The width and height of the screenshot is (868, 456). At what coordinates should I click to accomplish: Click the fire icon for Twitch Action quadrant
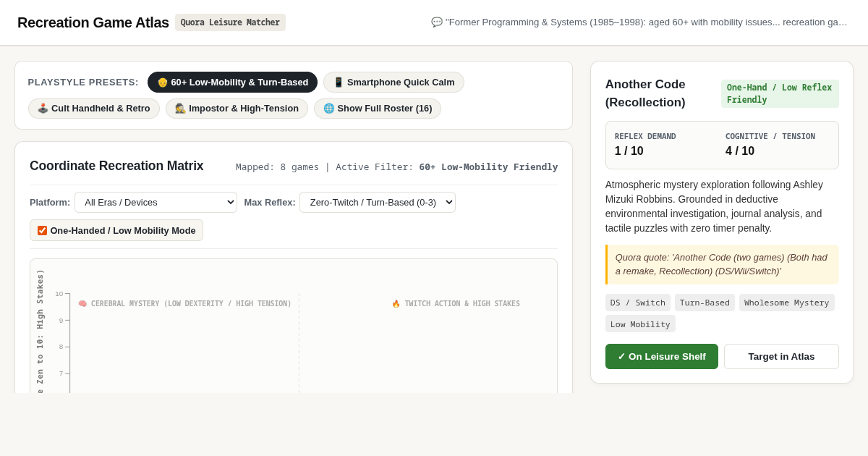pyautogui.click(x=396, y=304)
